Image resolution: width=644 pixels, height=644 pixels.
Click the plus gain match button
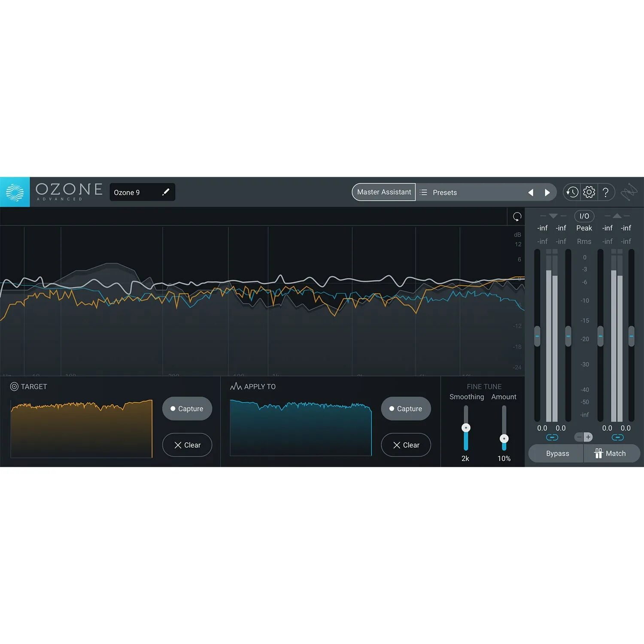coord(588,437)
